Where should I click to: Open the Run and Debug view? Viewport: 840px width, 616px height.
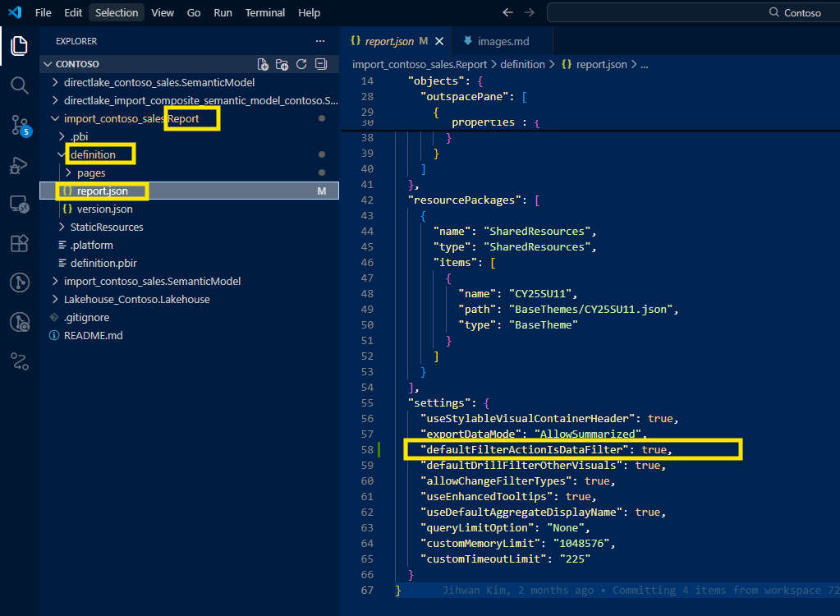tap(19, 165)
